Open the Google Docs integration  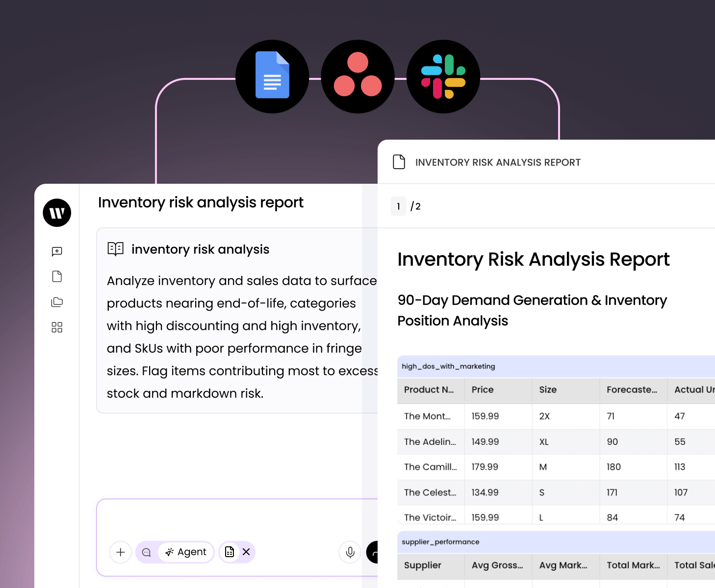(x=272, y=76)
